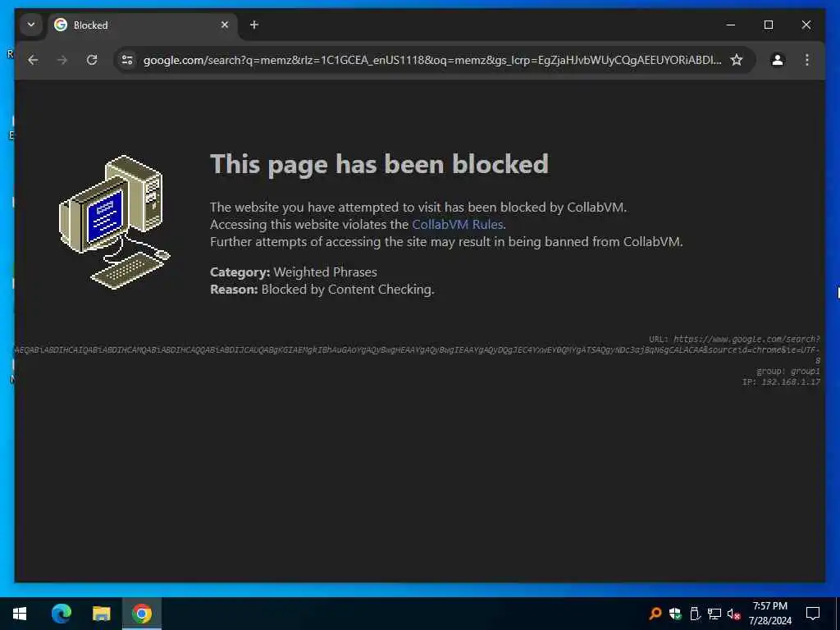The width and height of the screenshot is (840, 630).
Task: Open the Chrome profile menu
Action: coord(778,60)
